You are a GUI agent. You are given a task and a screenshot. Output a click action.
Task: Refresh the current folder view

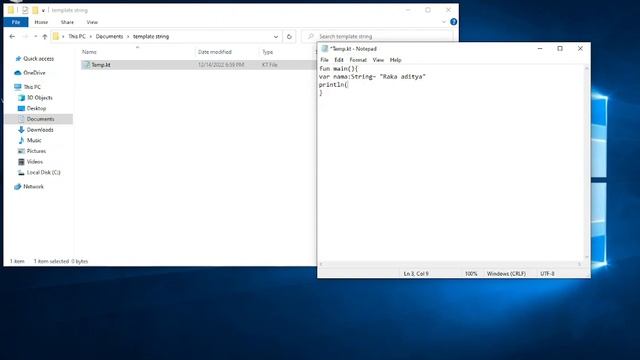[289, 36]
